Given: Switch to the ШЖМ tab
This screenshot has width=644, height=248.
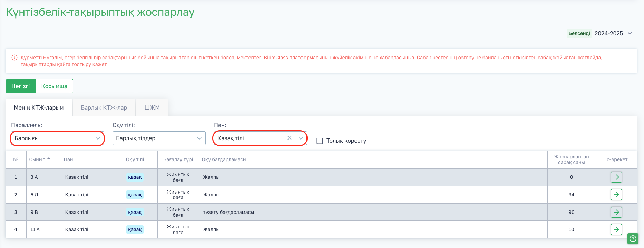Looking at the screenshot, I should [152, 107].
